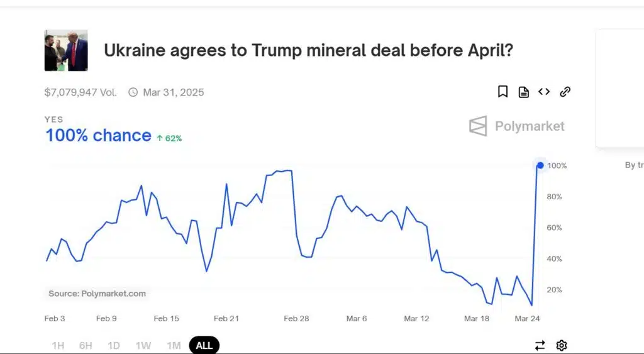Select the 1M chart range

174,345
